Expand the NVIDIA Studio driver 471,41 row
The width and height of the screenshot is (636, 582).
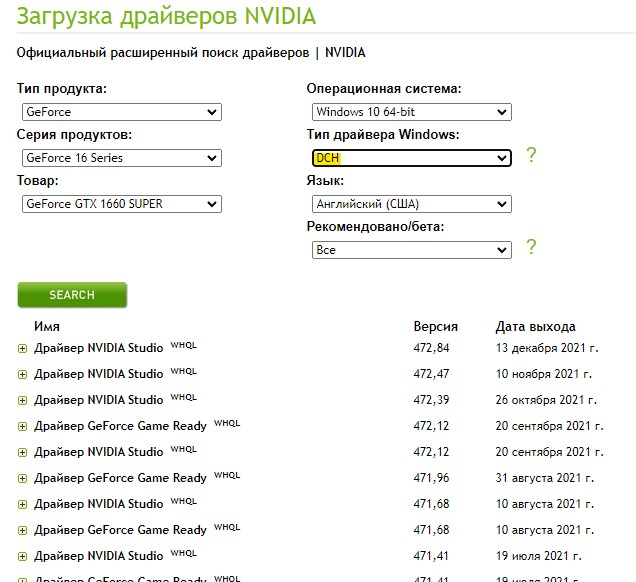[x=22, y=556]
